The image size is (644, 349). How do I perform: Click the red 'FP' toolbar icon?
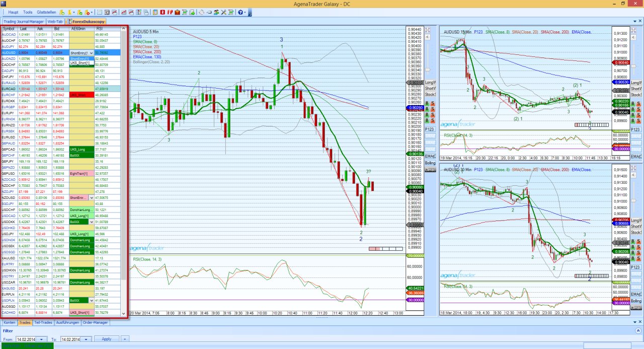170,12
